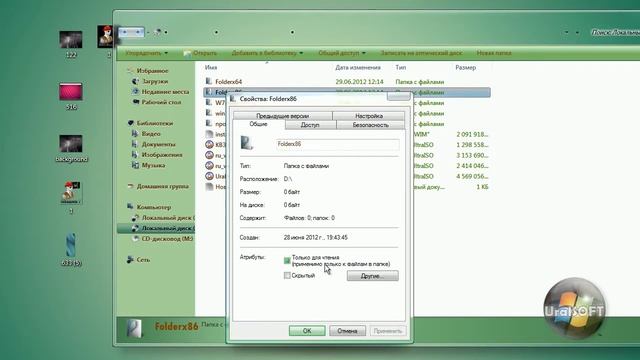Click the folder icon in properties dialog
This screenshot has height=360, width=640.
(x=247, y=143)
